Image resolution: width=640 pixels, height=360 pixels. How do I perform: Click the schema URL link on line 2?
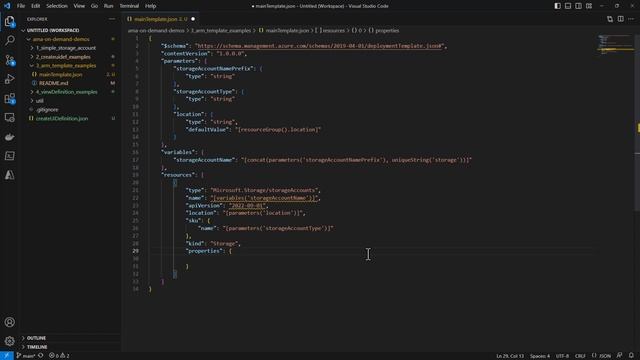tap(320, 46)
